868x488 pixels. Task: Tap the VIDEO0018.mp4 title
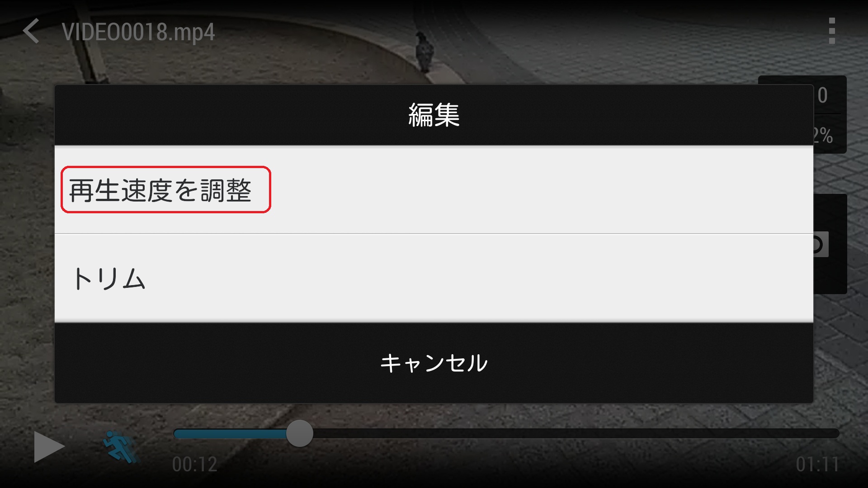pos(138,32)
